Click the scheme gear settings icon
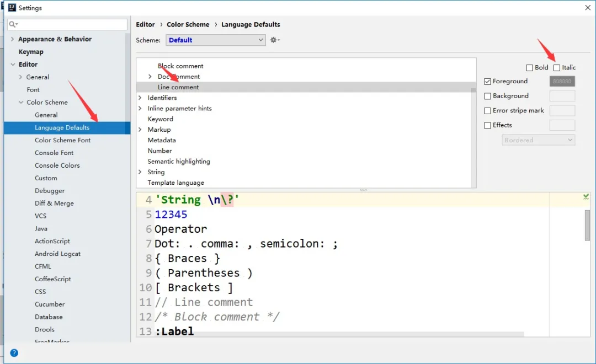Image resolution: width=596 pixels, height=364 pixels. (x=274, y=40)
